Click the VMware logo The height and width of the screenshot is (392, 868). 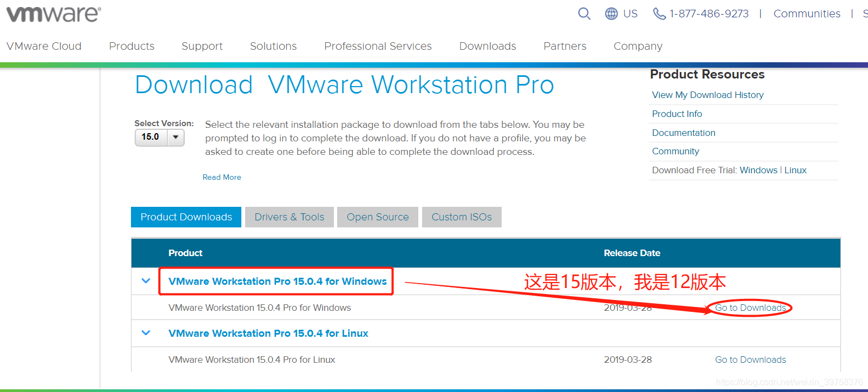(54, 14)
